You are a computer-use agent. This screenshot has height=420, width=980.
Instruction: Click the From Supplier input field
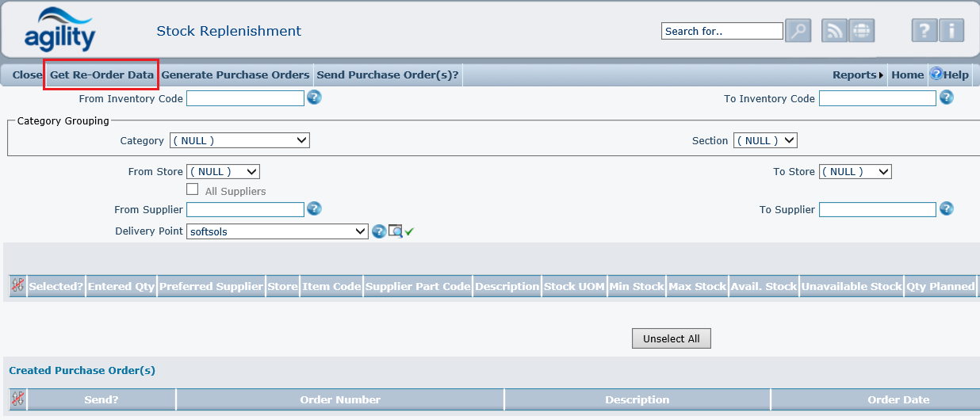[245, 209]
